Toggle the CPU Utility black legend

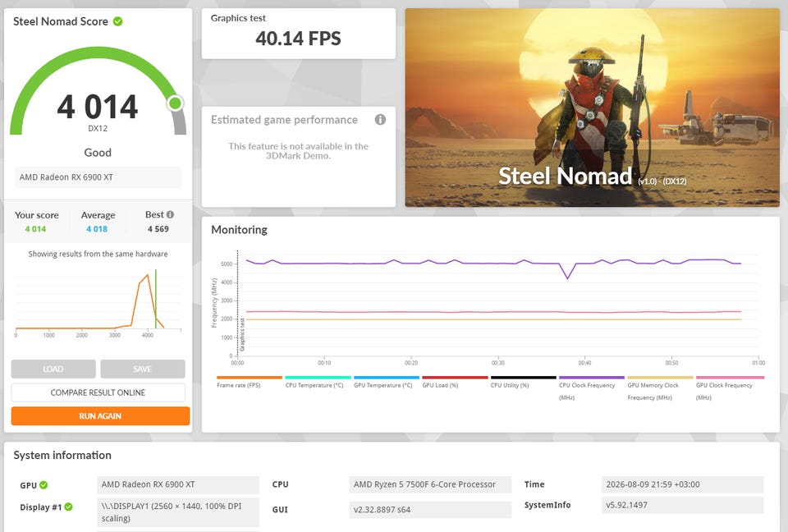(523, 382)
